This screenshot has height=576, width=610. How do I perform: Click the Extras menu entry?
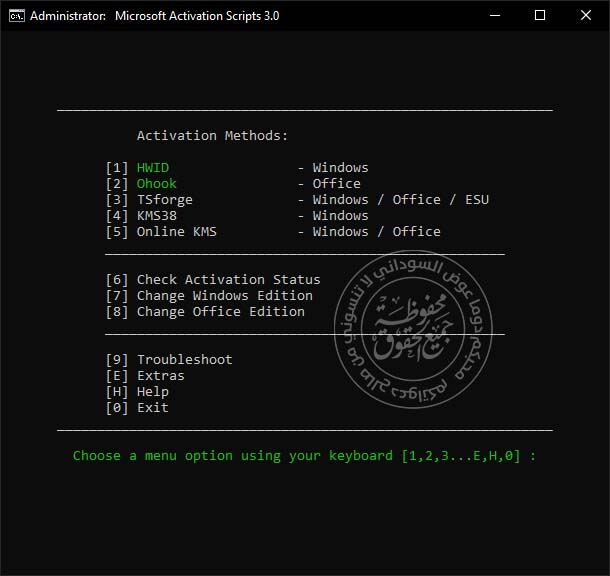(x=161, y=376)
